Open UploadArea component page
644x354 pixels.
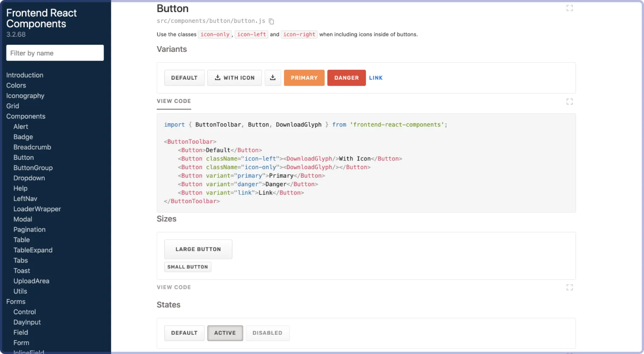pos(31,281)
